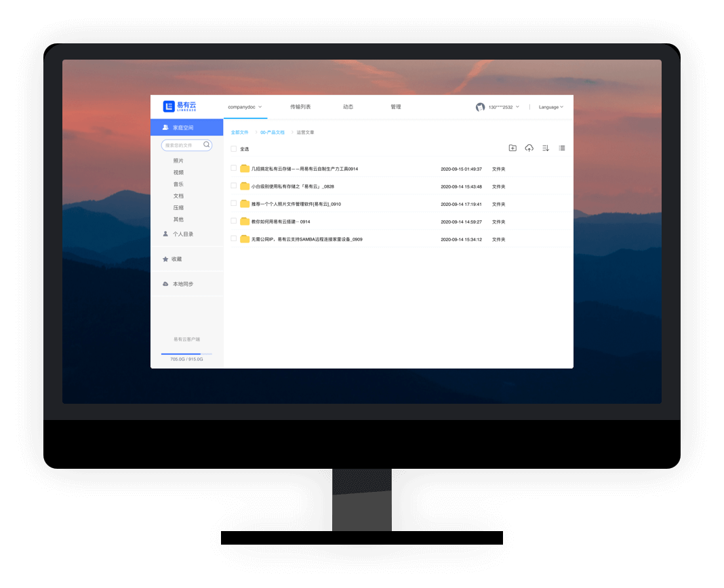
Task: Click the storage usage progress bar
Action: point(186,354)
